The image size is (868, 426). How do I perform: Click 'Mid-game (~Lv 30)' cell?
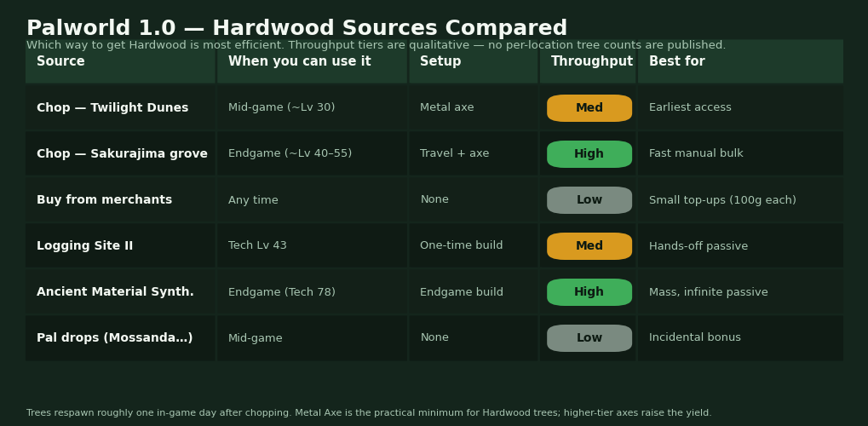coord(313,108)
